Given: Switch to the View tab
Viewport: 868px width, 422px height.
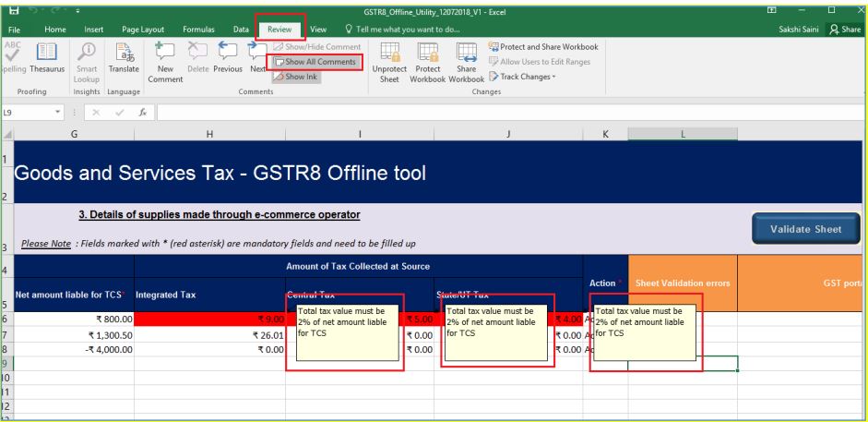Looking at the screenshot, I should click(x=318, y=30).
